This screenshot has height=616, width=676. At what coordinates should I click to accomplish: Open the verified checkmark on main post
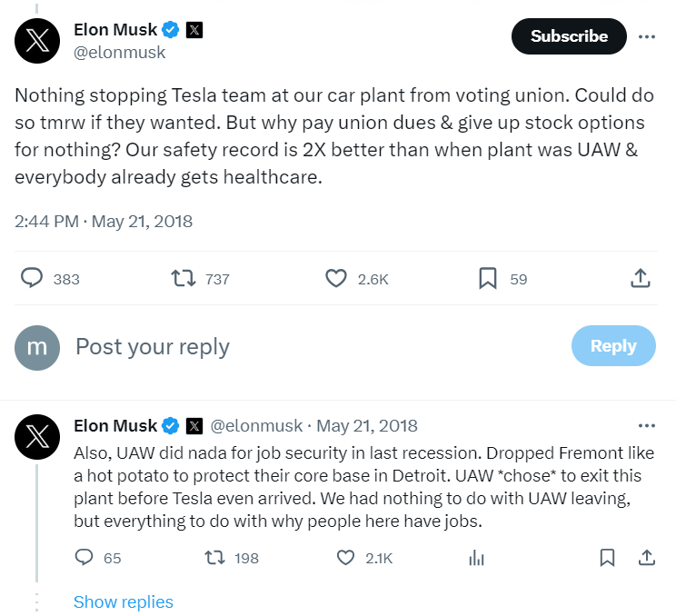[x=171, y=30]
